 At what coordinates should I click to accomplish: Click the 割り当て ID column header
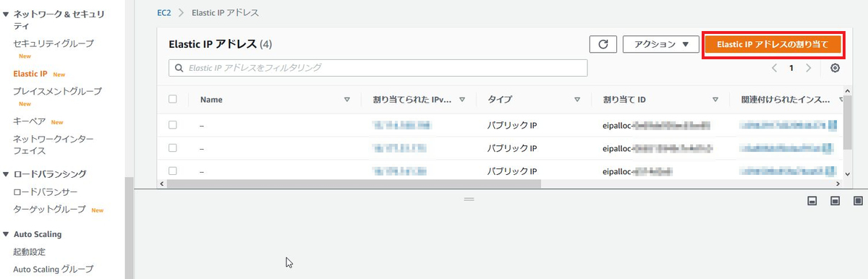(x=624, y=100)
